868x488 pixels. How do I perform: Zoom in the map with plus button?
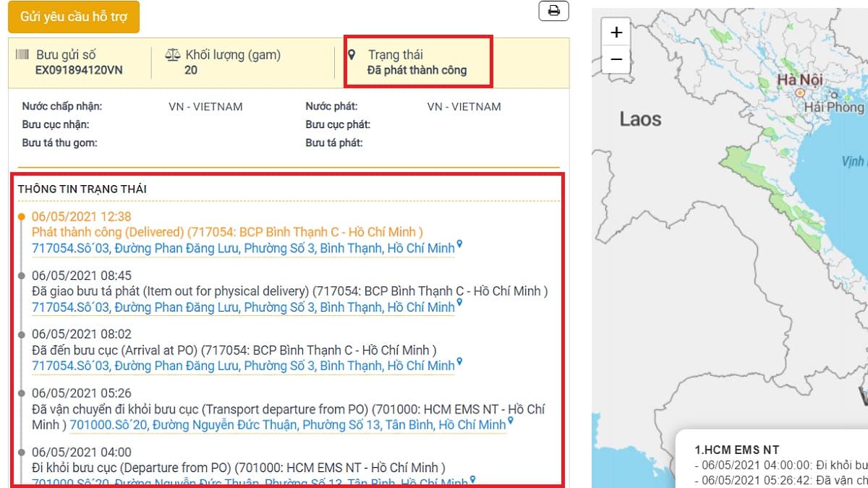pos(616,33)
